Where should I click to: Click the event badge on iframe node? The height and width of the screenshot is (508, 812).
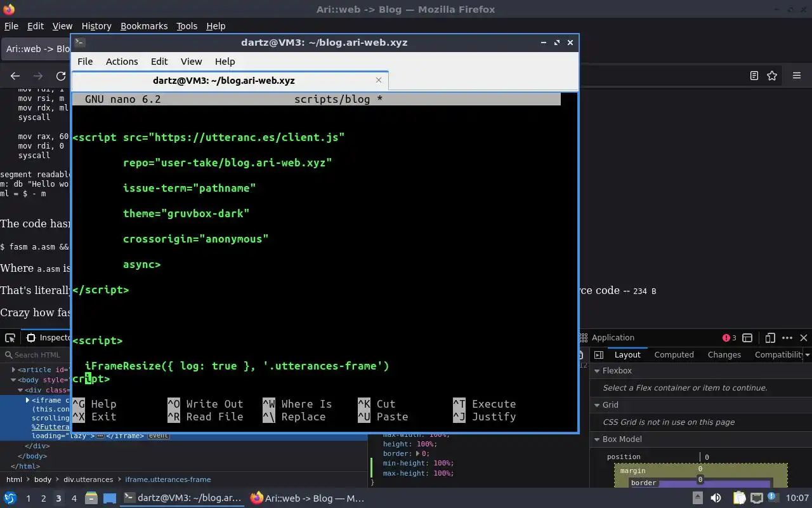(x=159, y=436)
